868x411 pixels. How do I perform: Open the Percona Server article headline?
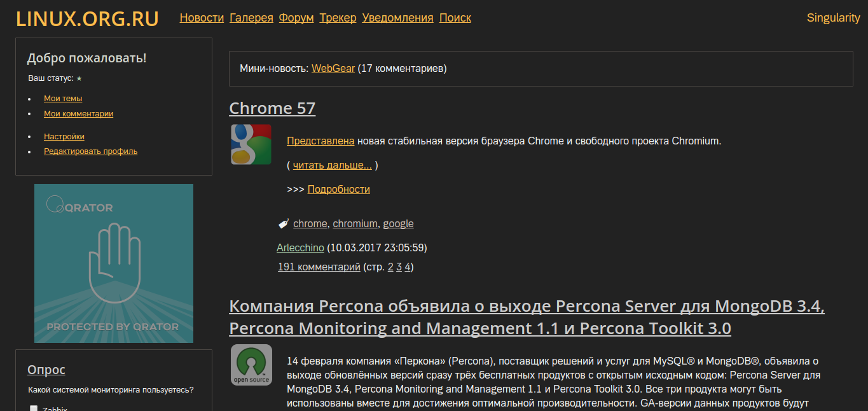[x=527, y=317]
